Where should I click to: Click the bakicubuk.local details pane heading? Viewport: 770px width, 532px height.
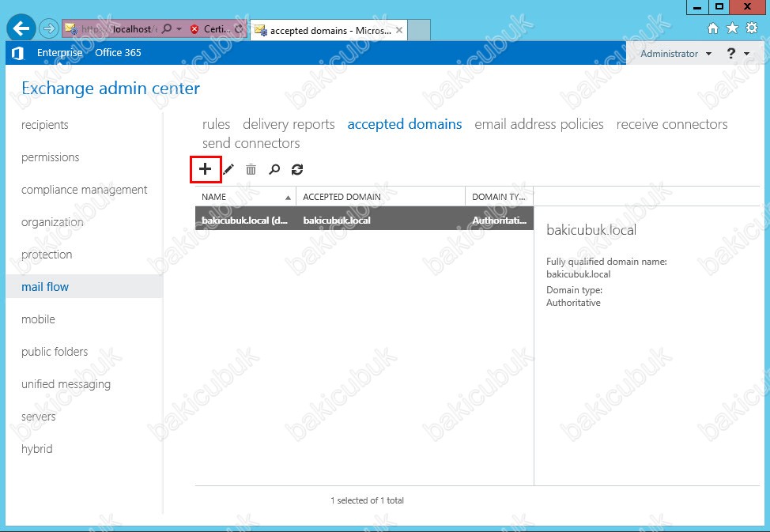591,230
